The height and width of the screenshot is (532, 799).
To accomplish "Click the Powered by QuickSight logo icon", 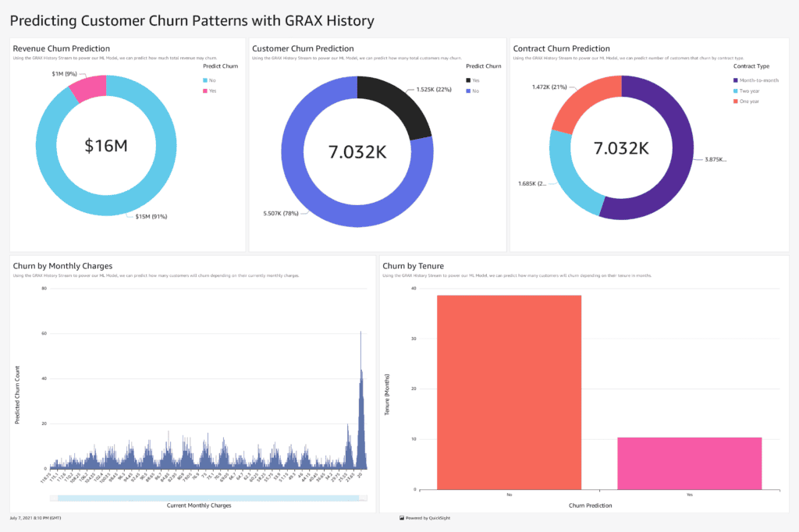I will point(401,518).
